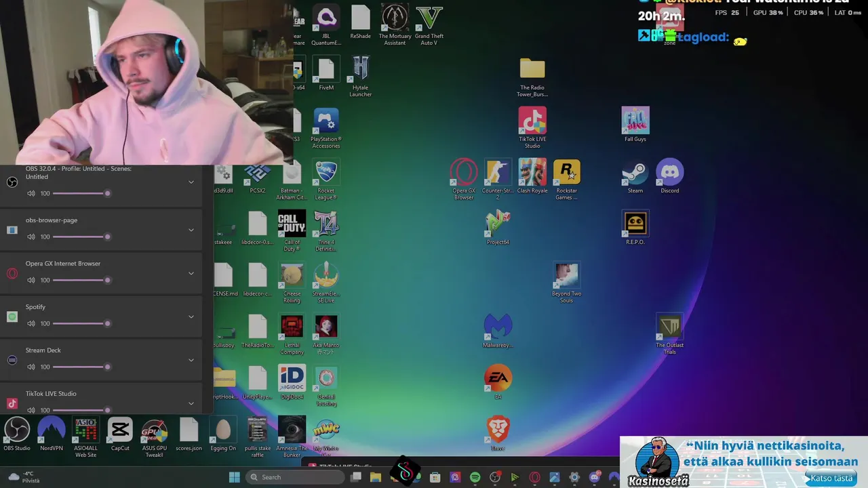Adjust the OBS 32.0.4 volume slider
868x488 pixels.
click(x=81, y=194)
